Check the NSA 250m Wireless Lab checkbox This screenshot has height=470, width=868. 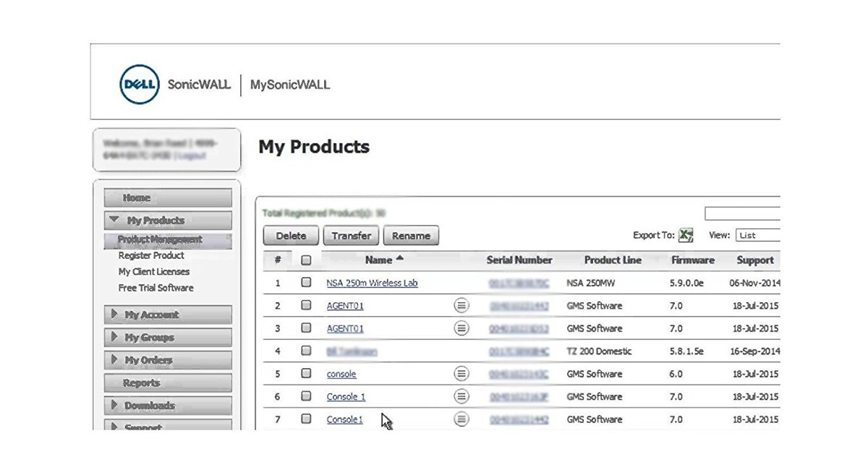(306, 283)
